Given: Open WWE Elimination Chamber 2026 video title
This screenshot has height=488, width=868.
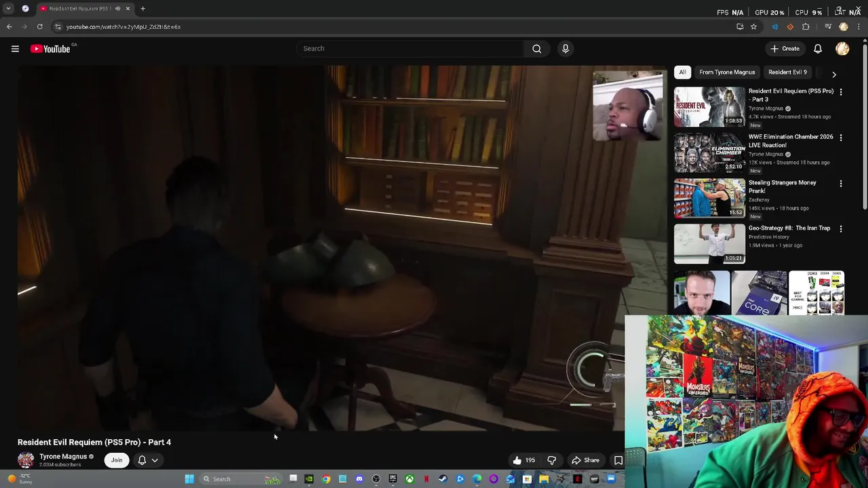Looking at the screenshot, I should (791, 141).
